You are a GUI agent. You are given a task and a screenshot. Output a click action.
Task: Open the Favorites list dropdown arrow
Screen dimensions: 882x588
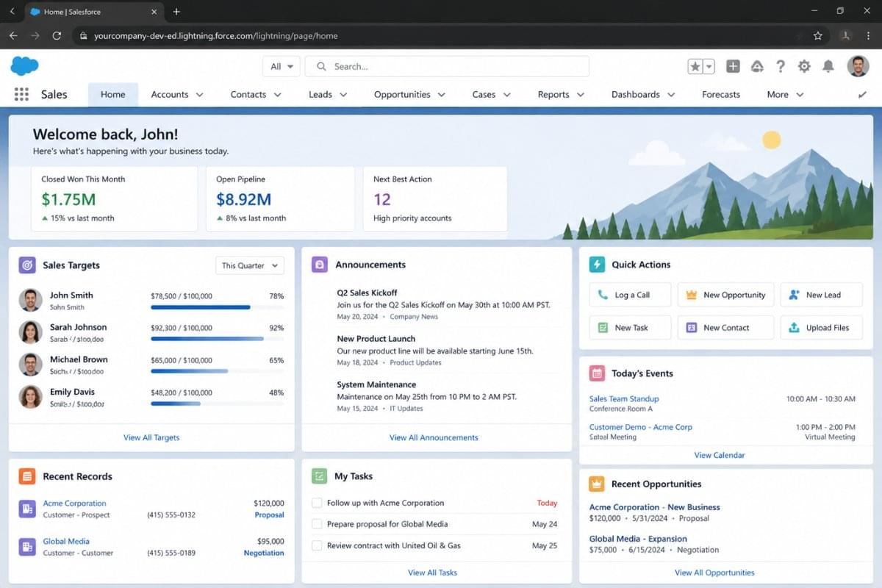(709, 66)
